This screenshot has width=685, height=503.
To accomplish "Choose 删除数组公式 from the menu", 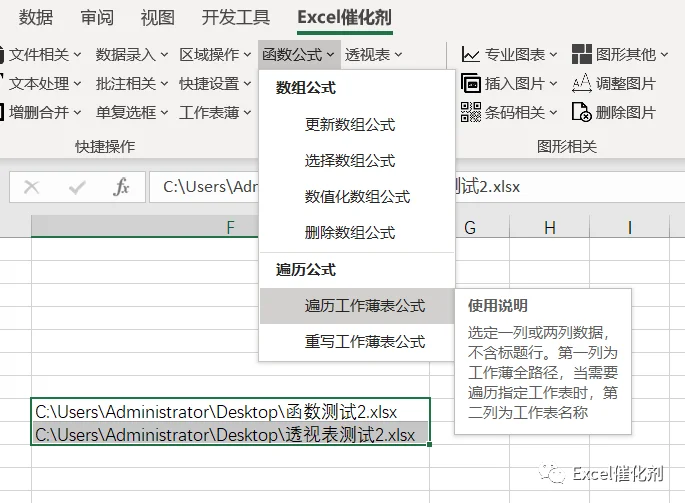I will (x=357, y=232).
